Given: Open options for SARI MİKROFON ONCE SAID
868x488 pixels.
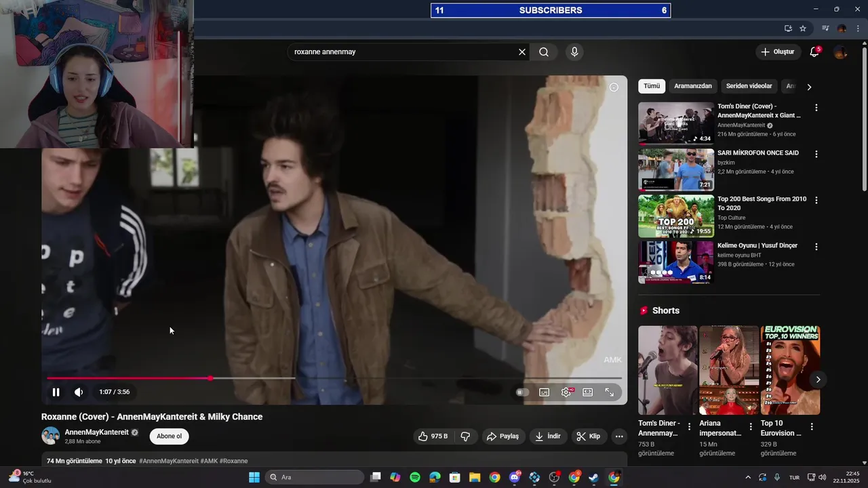Looking at the screenshot, I should pyautogui.click(x=816, y=154).
